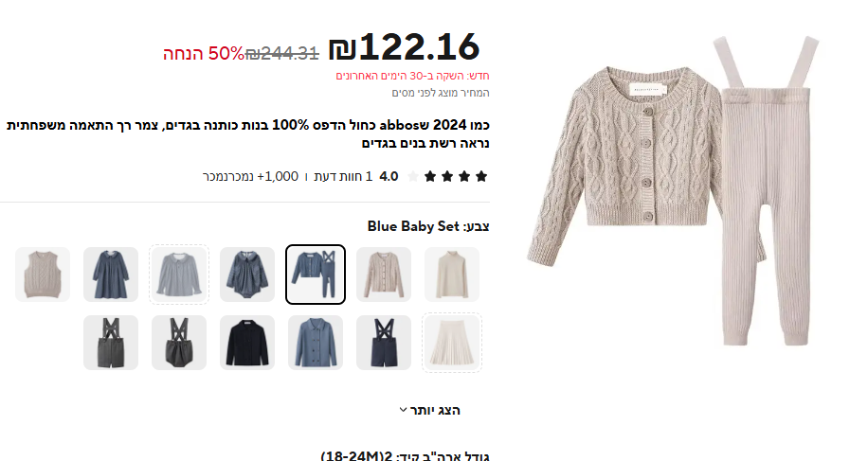Pick the blue denim romper swatch
868x461 pixels.
(247, 275)
